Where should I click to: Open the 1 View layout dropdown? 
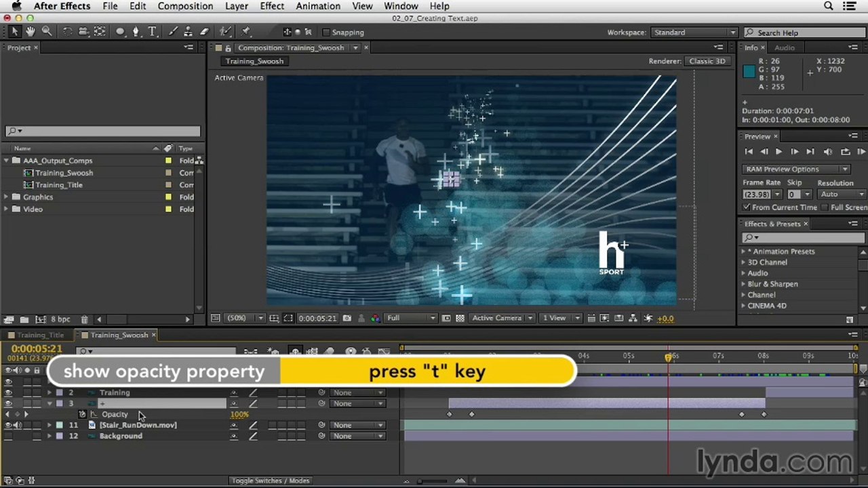click(x=561, y=318)
